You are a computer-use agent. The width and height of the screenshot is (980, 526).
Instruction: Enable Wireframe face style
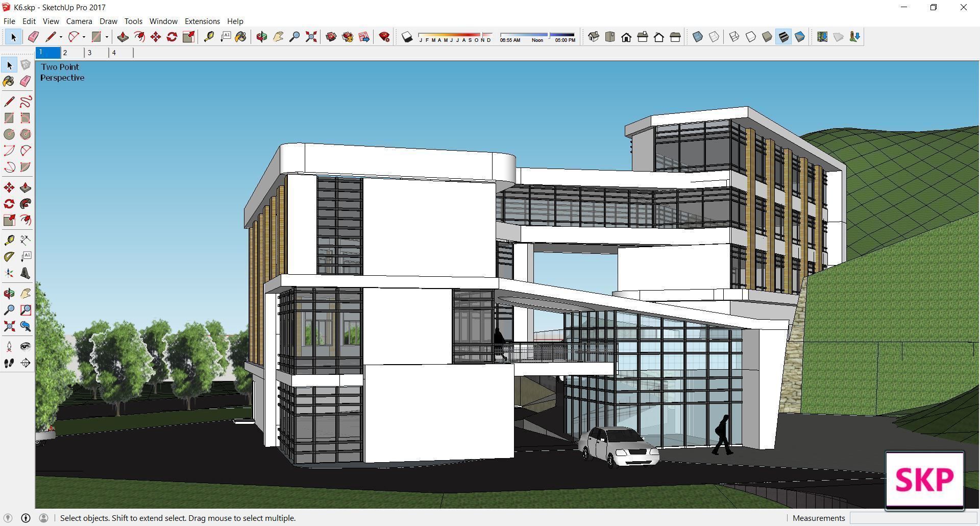tap(734, 37)
